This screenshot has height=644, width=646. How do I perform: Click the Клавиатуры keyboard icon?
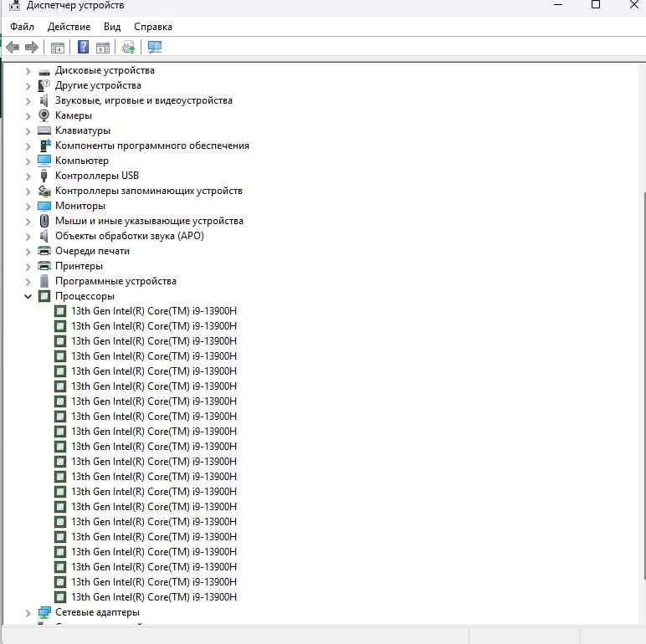click(44, 130)
